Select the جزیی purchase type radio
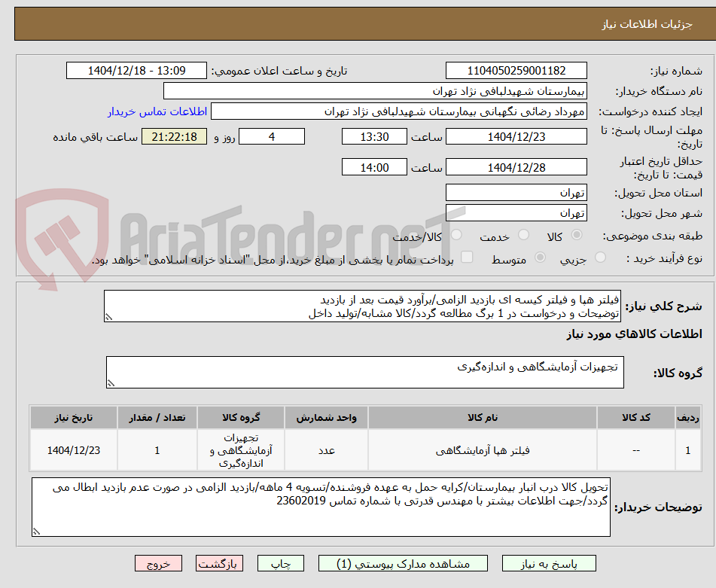The image size is (716, 588). point(600,257)
